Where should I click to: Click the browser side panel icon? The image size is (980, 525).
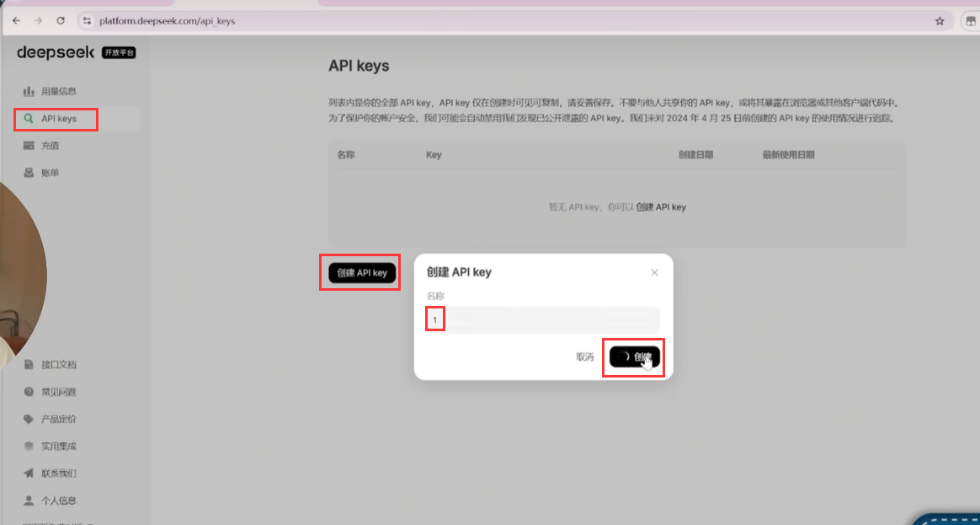point(972,21)
